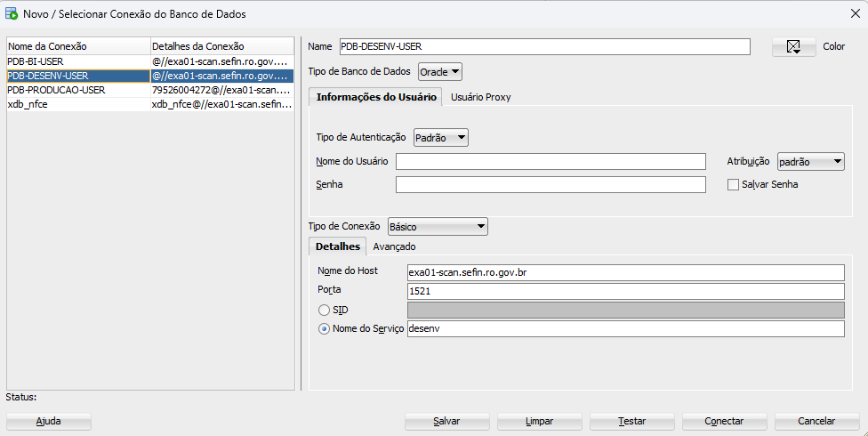The height and width of the screenshot is (436, 868).
Task: Open the Color picker swatch button
Action: [x=793, y=47]
